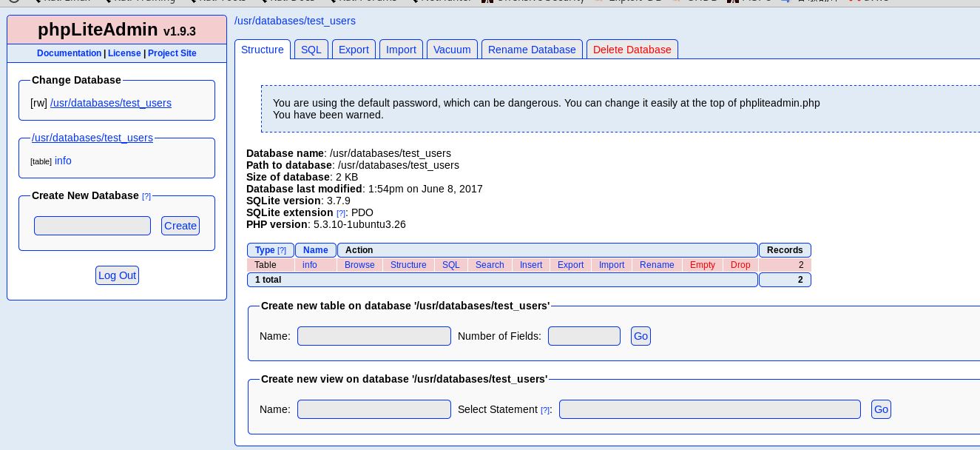Click the Log Out button
The width and height of the screenshot is (980, 450).
[117, 275]
